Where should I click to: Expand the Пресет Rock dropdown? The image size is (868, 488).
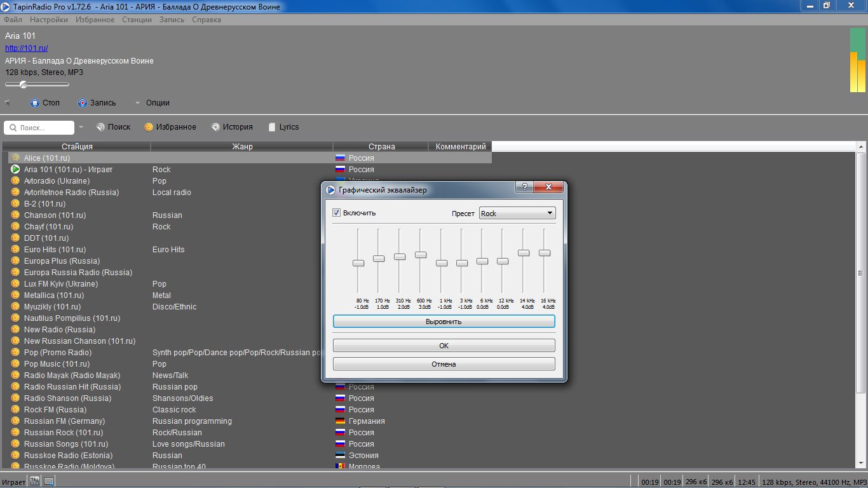click(x=550, y=213)
